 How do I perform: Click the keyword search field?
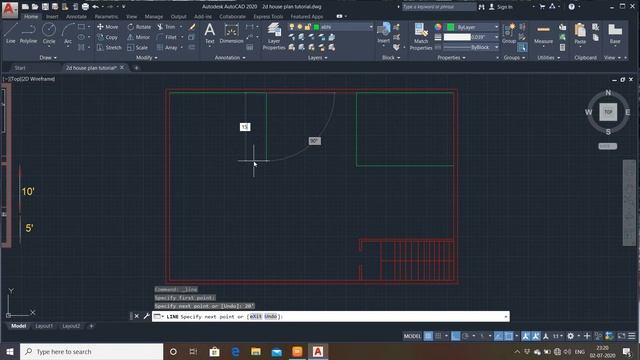439,7
